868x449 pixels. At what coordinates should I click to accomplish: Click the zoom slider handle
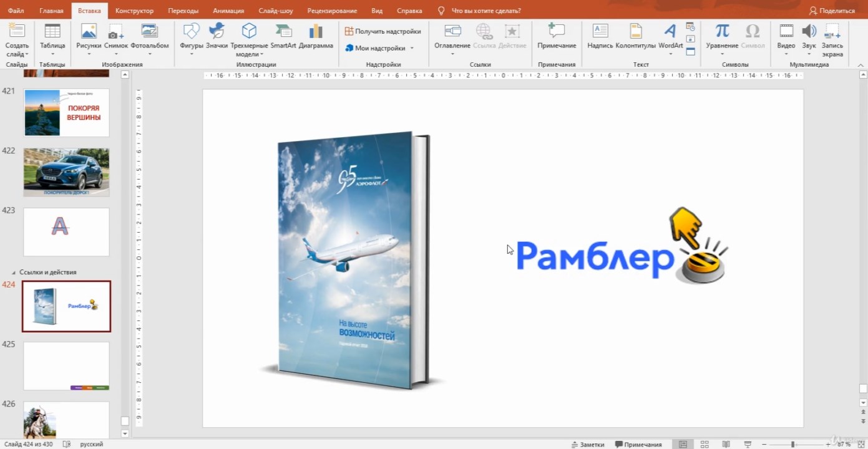click(x=792, y=444)
